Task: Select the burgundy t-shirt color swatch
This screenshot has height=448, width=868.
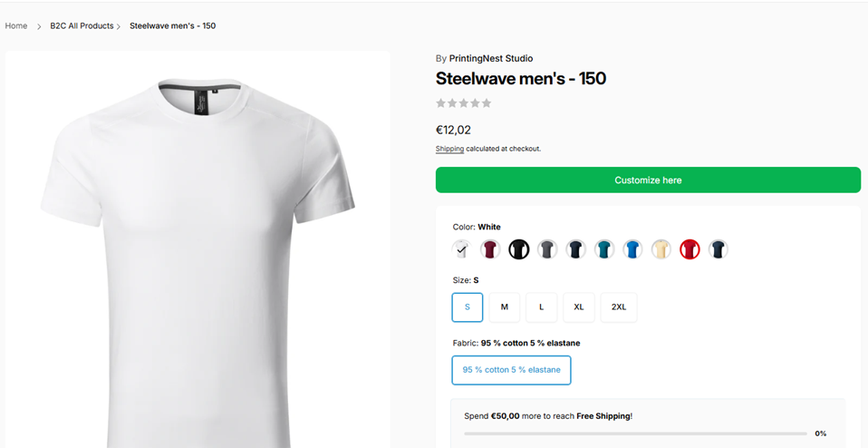Action: [490, 249]
